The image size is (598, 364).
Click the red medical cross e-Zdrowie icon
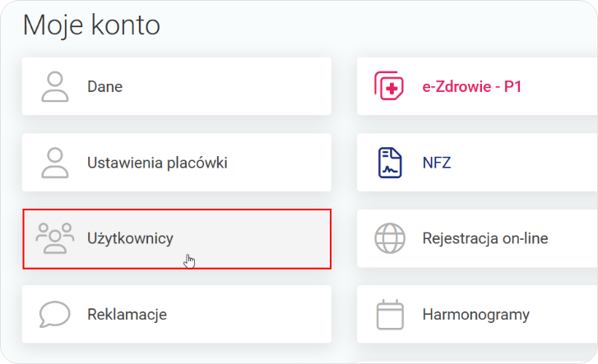390,86
